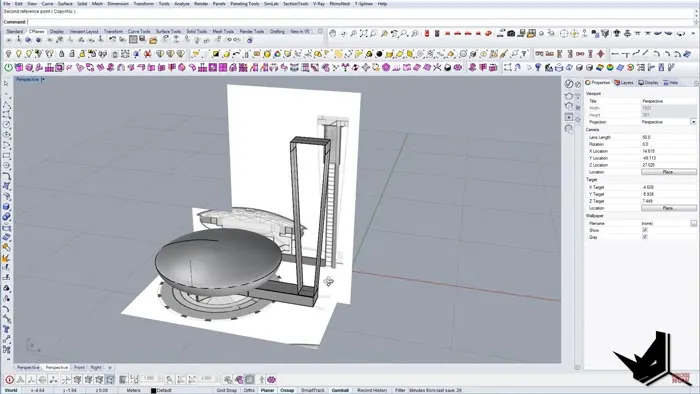700x394 pixels.
Task: Select the yellow light bulb show icon
Action: point(18,54)
